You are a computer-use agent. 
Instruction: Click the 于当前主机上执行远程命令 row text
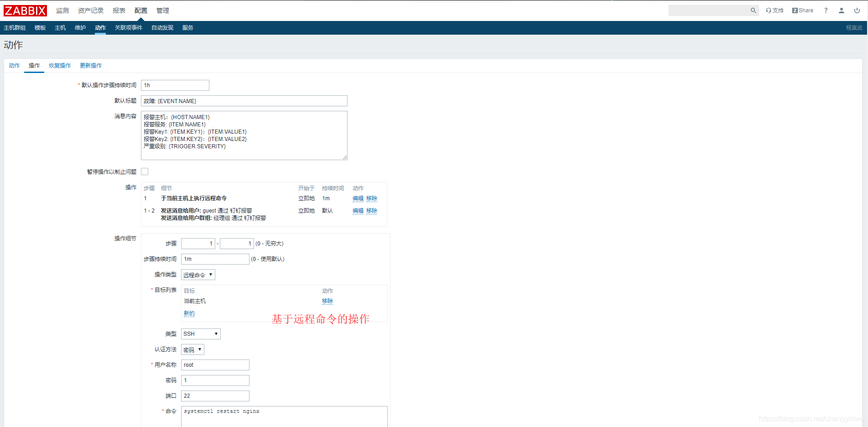click(194, 198)
